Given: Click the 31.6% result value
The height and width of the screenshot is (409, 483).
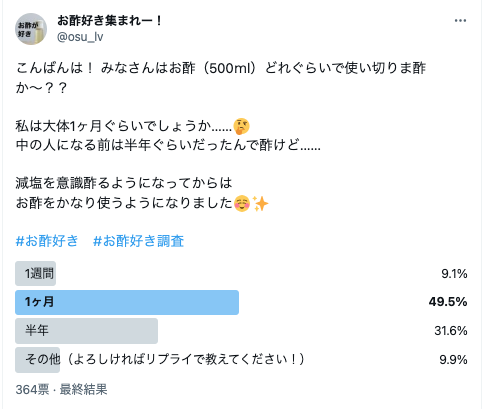Looking at the screenshot, I should (x=451, y=331).
